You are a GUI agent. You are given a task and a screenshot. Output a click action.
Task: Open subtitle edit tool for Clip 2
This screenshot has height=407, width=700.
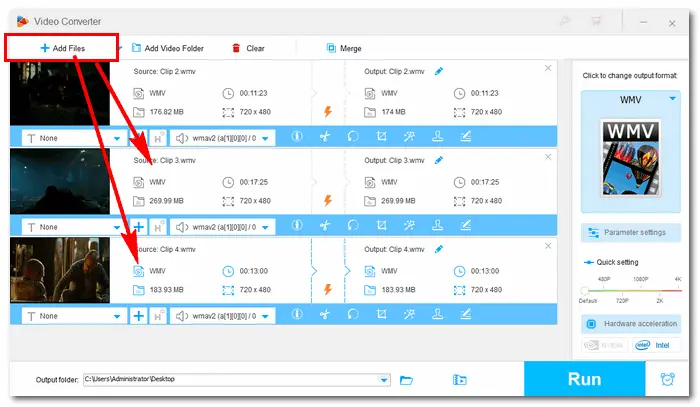466,136
